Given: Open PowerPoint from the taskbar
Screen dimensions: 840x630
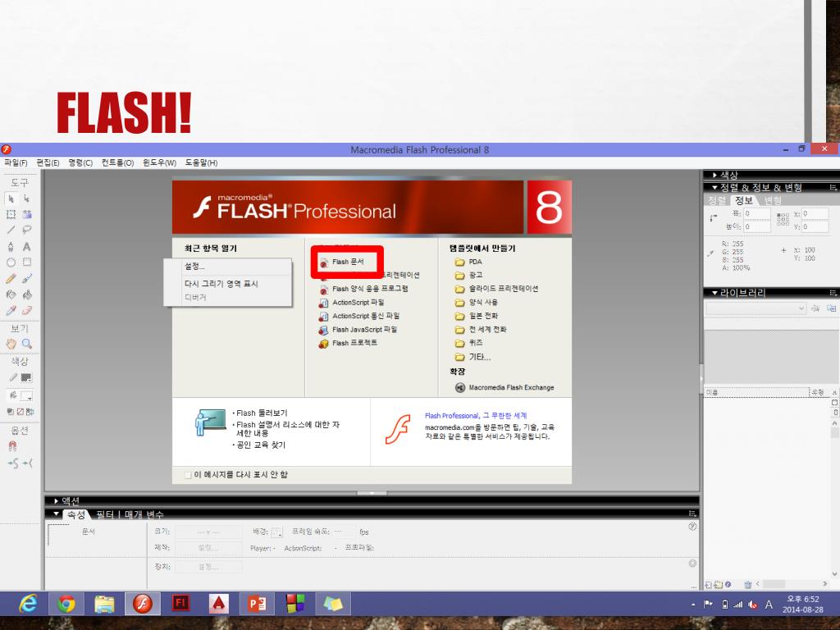Looking at the screenshot, I should coord(257,604).
